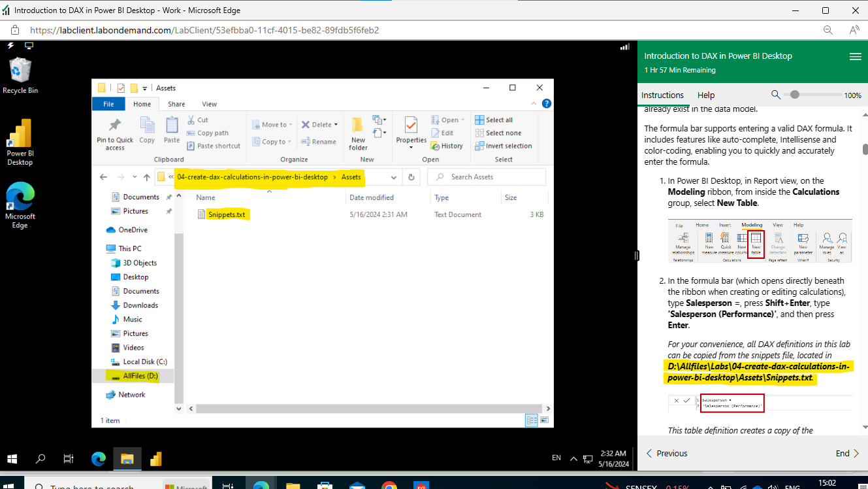The height and width of the screenshot is (489, 868).
Task: Select all items in the folder
Action: pos(494,119)
